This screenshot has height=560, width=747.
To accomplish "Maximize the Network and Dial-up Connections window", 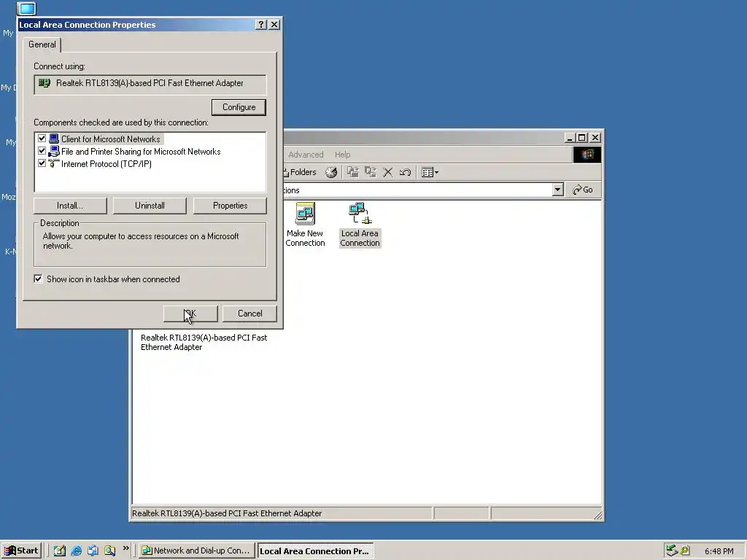I will coord(581,138).
